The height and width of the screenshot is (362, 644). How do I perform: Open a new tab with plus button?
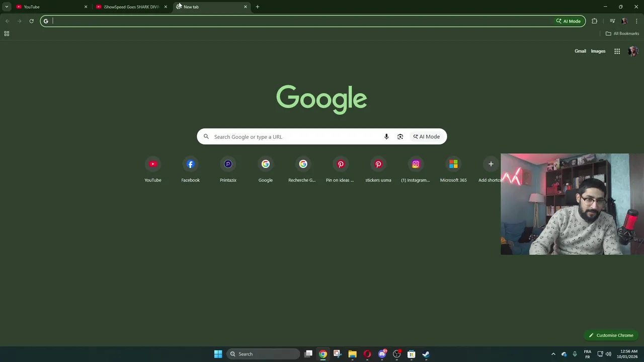tap(258, 7)
